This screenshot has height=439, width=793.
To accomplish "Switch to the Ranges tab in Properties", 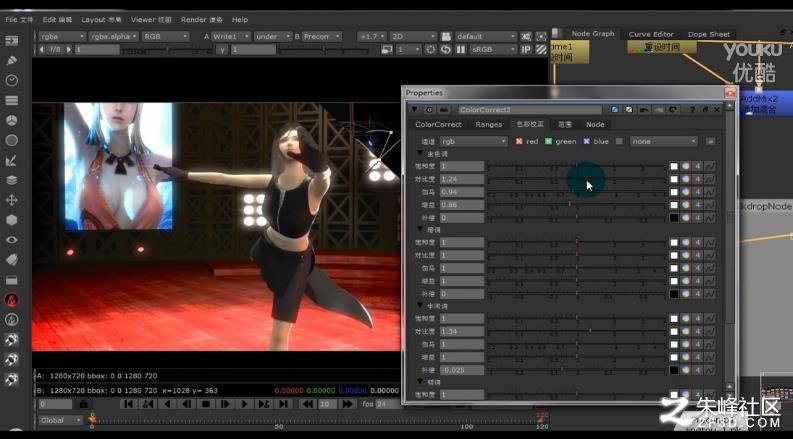I will (x=489, y=124).
